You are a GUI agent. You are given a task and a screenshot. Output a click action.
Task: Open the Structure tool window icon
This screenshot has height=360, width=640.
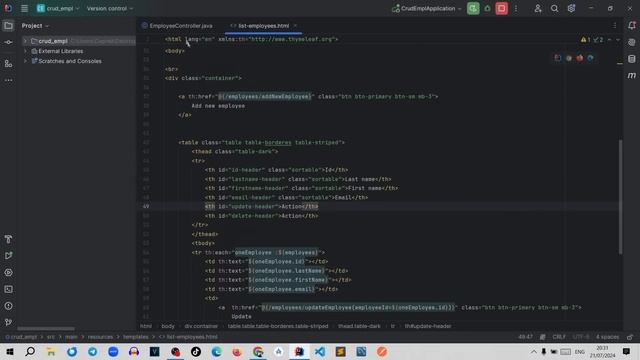pos(8,64)
